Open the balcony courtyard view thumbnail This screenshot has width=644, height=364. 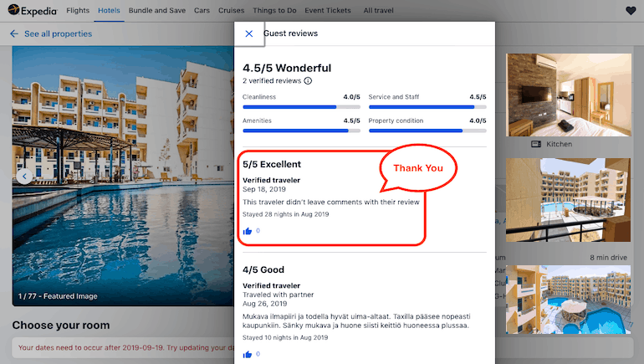[568, 200]
